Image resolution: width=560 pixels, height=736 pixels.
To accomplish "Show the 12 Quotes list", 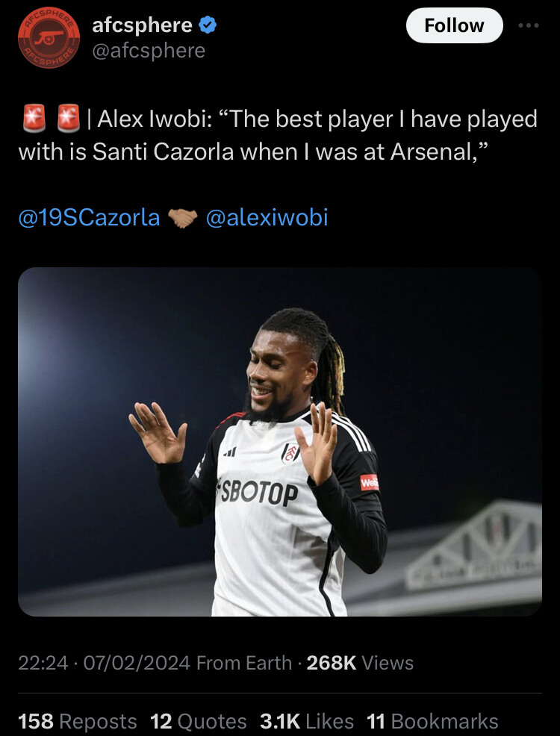I will pos(198,721).
